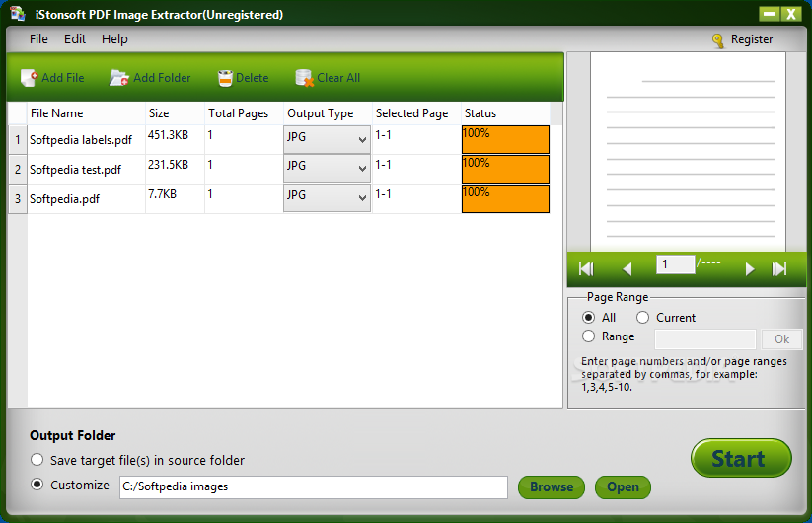Select the Customize output folder option

coord(37,485)
